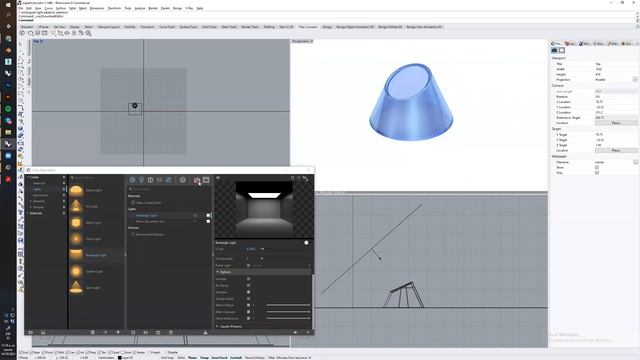This screenshot has width=640, height=360.
Task: Expand the Caustic Photons section
Action: coord(217,327)
